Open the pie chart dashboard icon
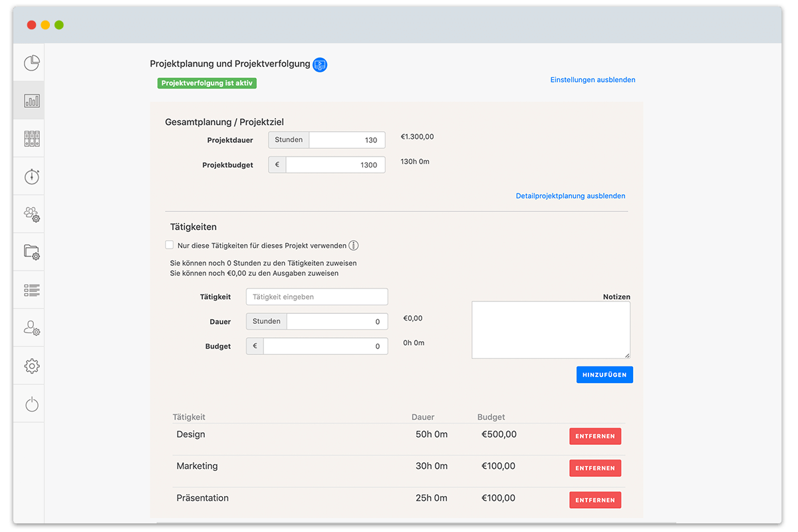The height and width of the screenshot is (532, 798). pyautogui.click(x=32, y=63)
